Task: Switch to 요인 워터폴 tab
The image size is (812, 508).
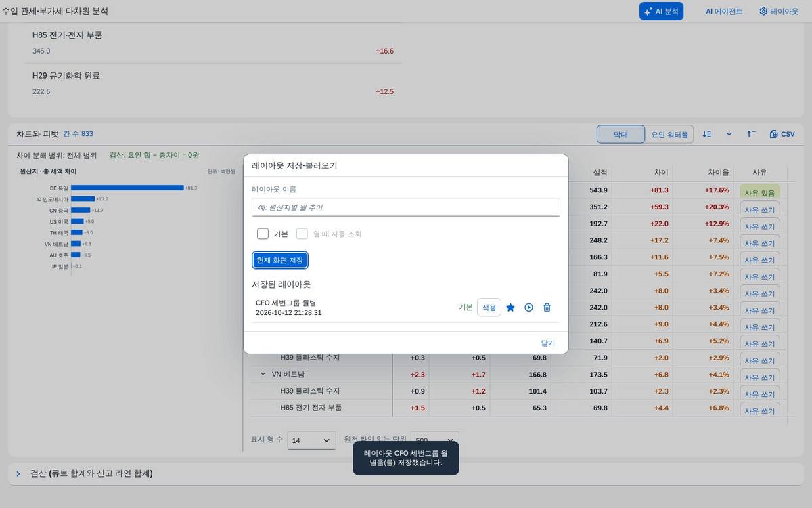Action: [669, 134]
